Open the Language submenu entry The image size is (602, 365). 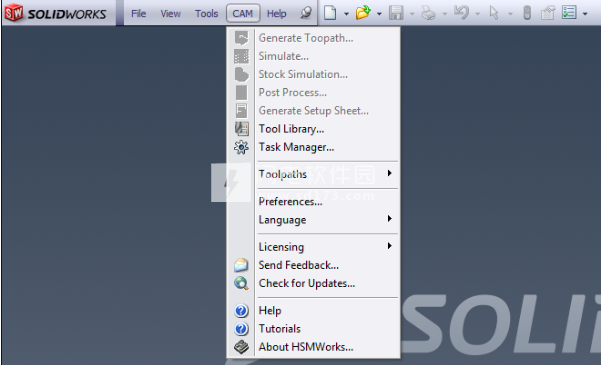[314, 220]
